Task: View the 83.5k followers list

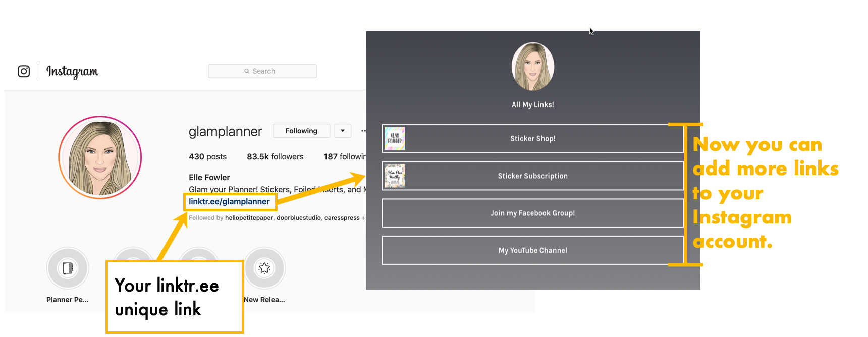Action: coord(275,157)
